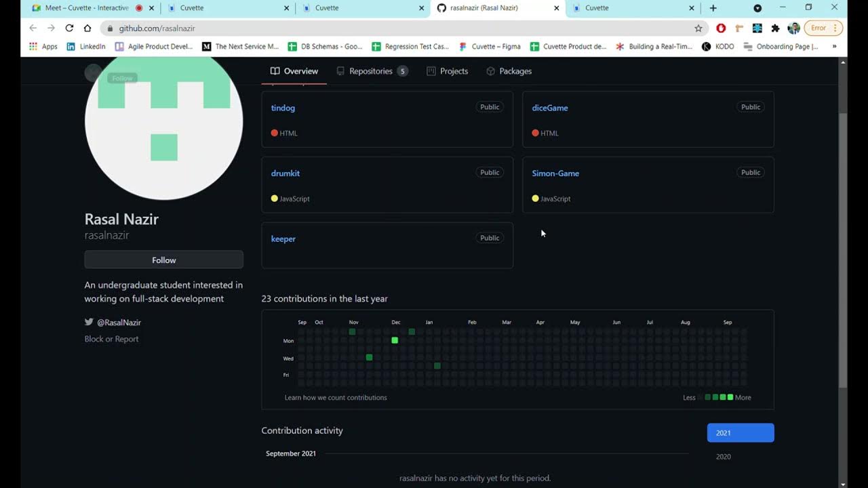
Task: Open the Repositories tab
Action: point(372,71)
